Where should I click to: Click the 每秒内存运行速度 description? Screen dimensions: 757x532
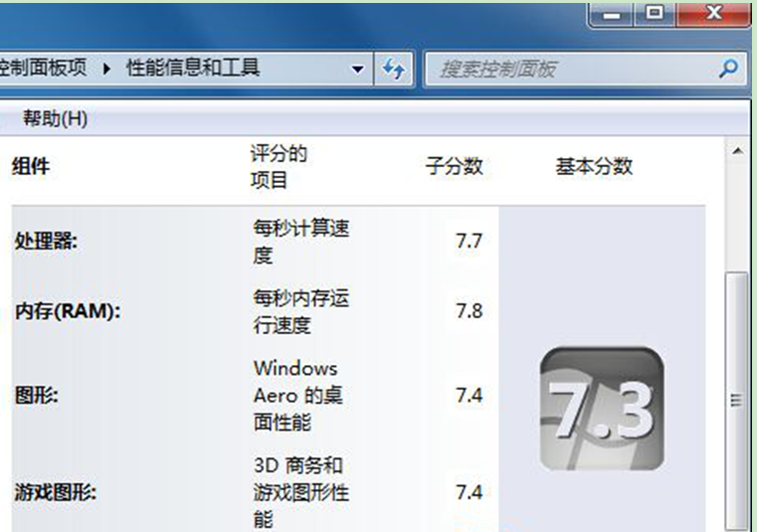coord(300,312)
